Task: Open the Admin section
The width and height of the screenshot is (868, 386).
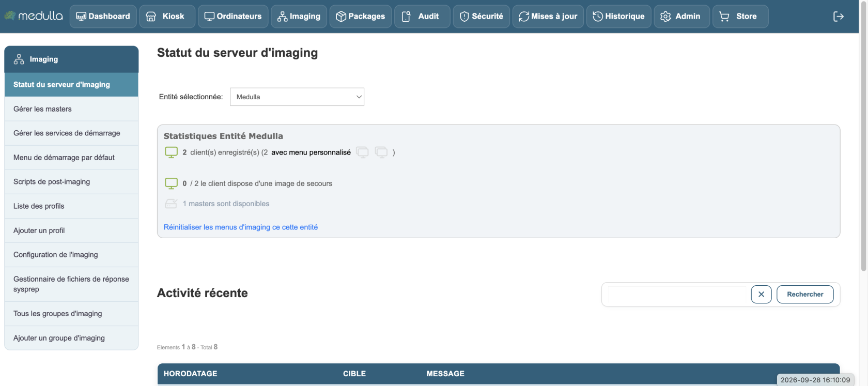Action: pyautogui.click(x=682, y=17)
